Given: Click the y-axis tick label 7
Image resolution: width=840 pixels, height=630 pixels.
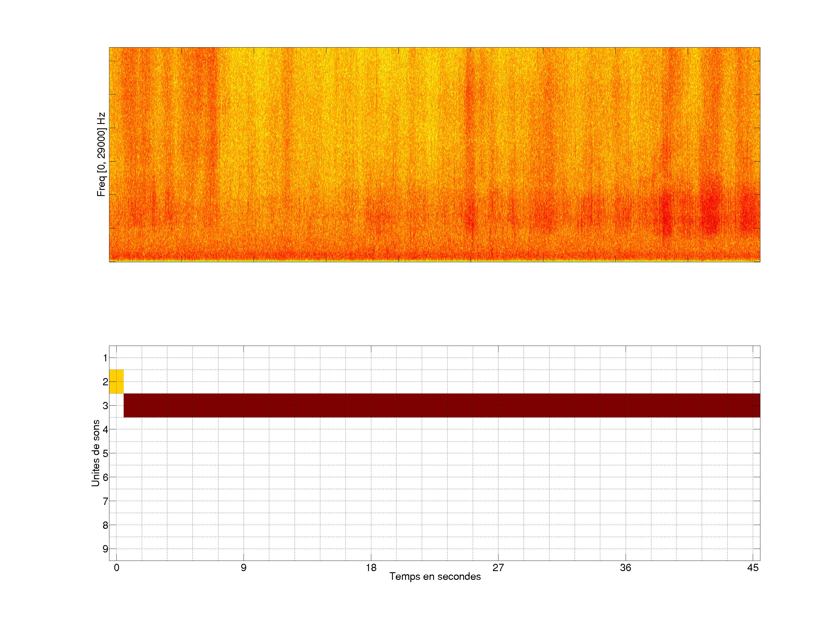Looking at the screenshot, I should tap(105, 501).
